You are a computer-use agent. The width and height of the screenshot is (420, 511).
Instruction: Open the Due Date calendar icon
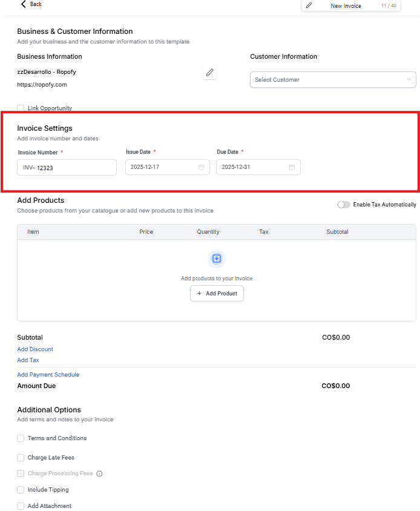coord(292,167)
